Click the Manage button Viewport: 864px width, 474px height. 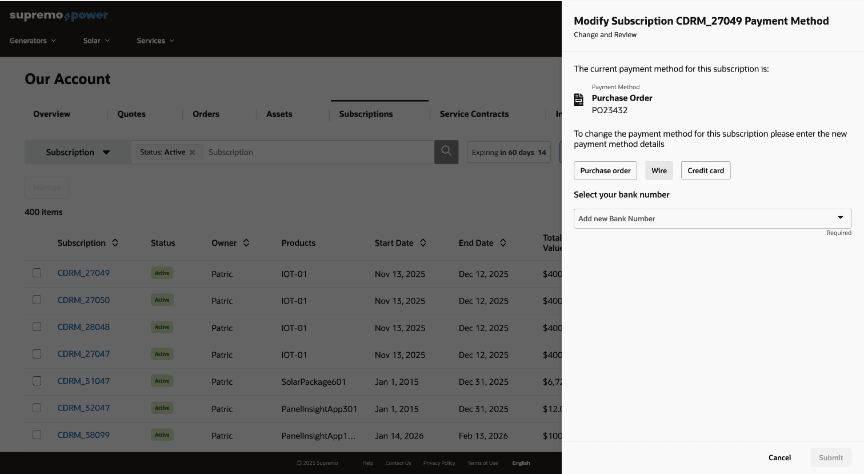[47, 187]
